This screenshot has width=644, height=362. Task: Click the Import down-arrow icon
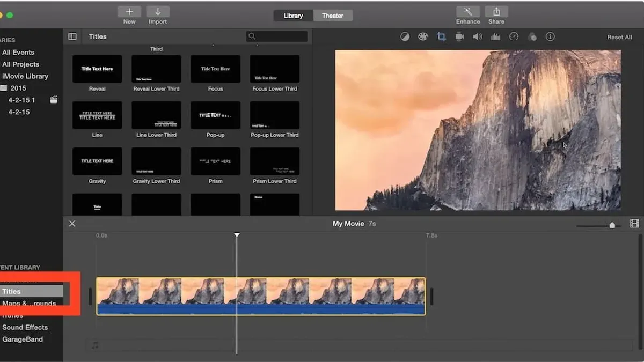pos(158,12)
